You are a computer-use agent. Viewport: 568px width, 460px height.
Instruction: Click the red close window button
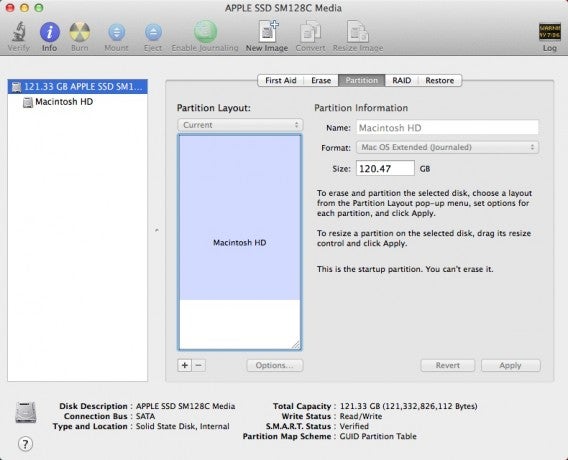tap(10, 8)
